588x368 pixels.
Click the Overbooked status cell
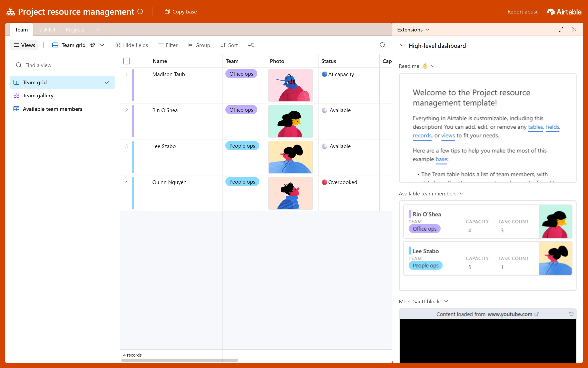tap(349, 193)
